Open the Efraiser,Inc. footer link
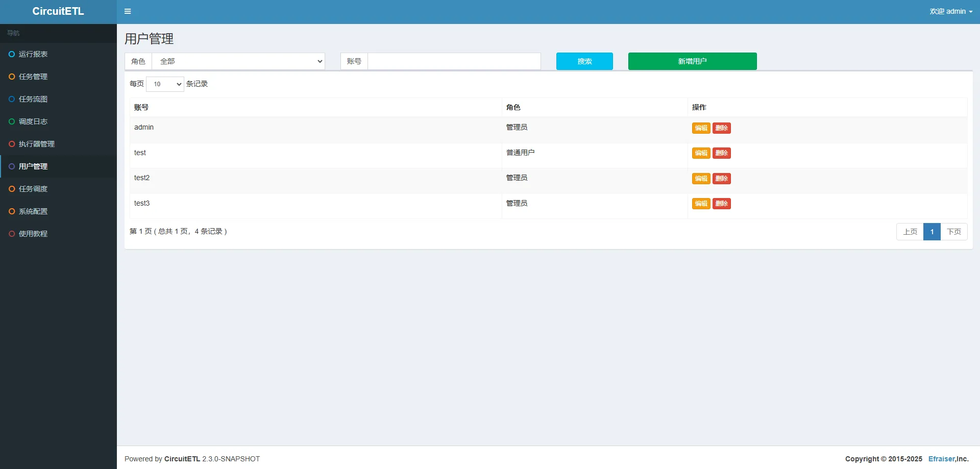Screen dimensions: 980x469 948,459
